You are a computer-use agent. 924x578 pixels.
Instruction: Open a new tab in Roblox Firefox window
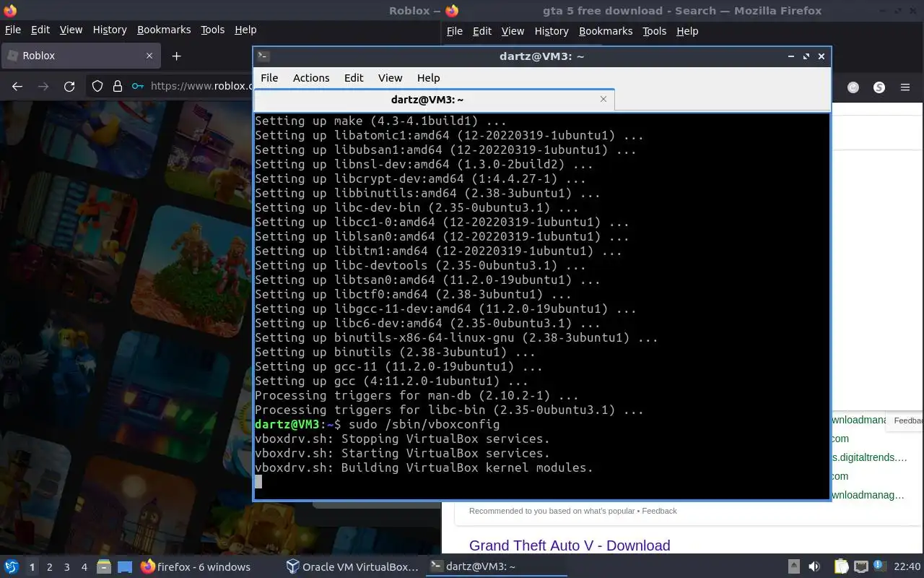[176, 56]
